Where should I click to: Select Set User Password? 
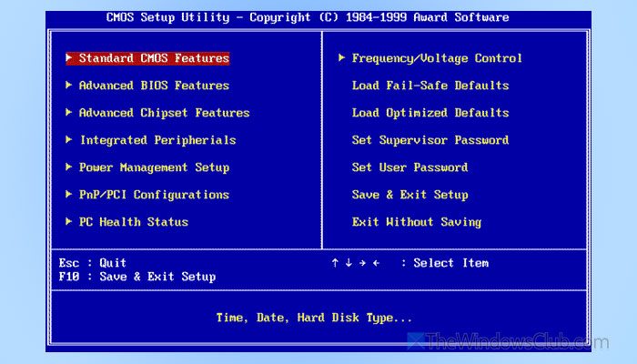[409, 167]
